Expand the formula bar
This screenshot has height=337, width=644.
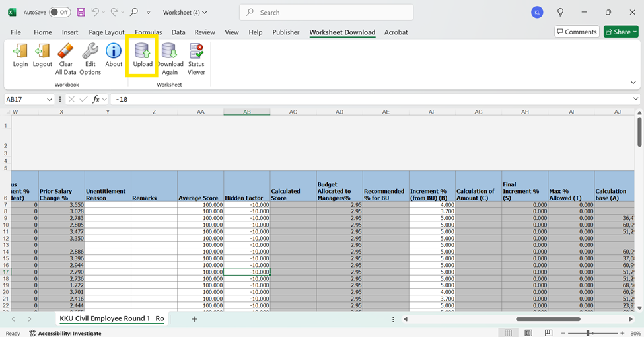[636, 99]
